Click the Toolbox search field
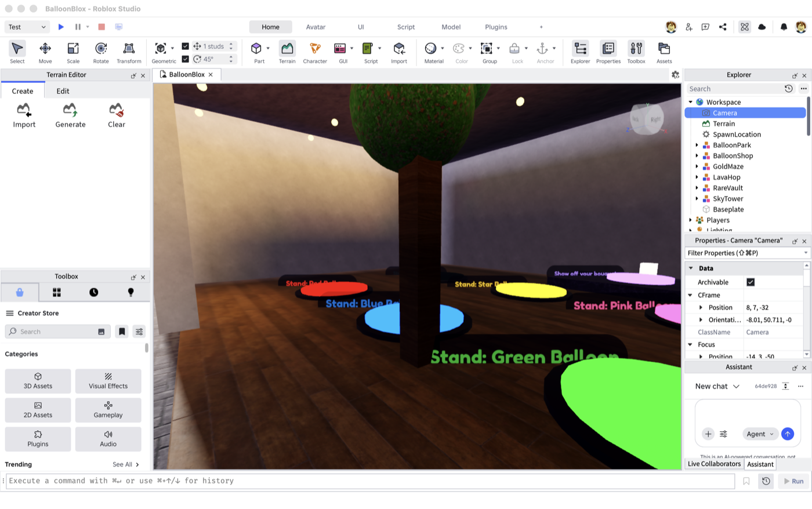Screen dimensions: 812x509 click(57, 332)
